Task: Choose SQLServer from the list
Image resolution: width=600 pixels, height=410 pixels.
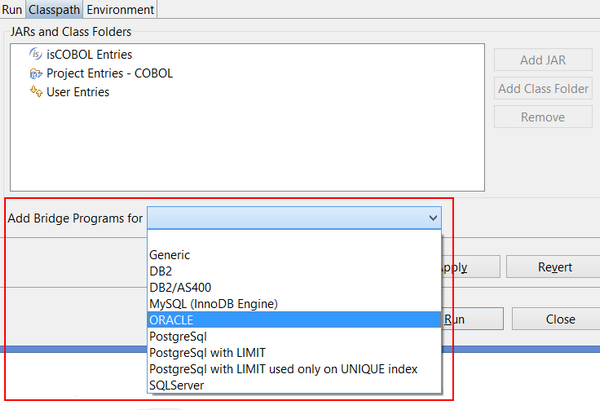Action: (176, 384)
